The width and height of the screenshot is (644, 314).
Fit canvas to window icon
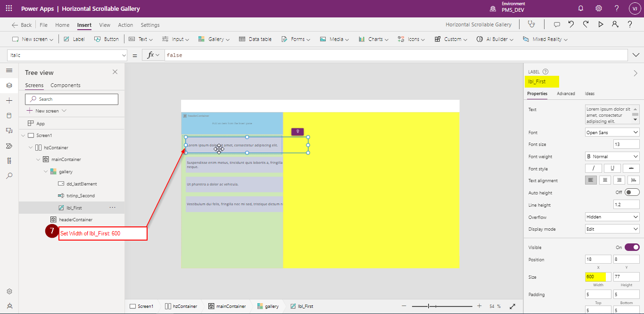512,306
